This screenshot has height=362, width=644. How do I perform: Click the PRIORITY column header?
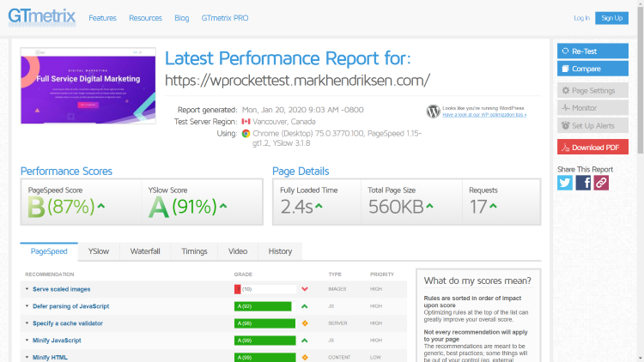click(382, 275)
